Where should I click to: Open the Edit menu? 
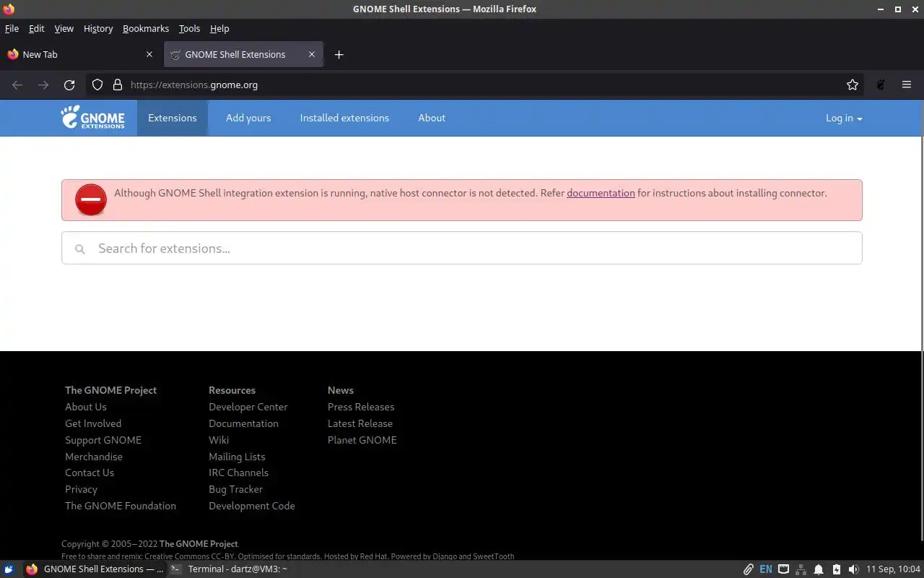tap(36, 28)
